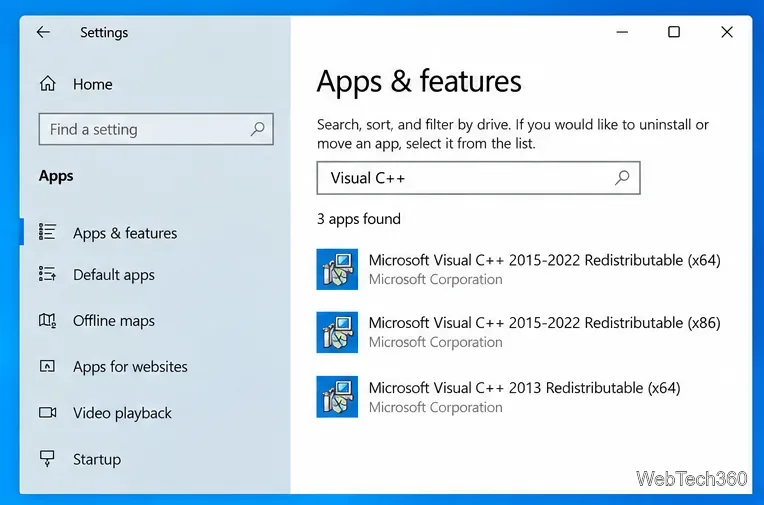Click the Apps & features page heading
The height and width of the screenshot is (505, 764).
coord(419,81)
